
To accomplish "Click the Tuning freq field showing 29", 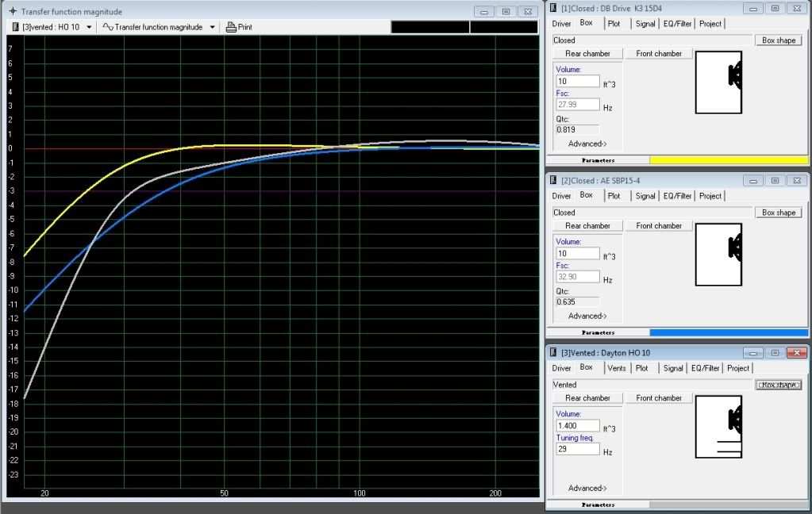I will tap(577, 449).
